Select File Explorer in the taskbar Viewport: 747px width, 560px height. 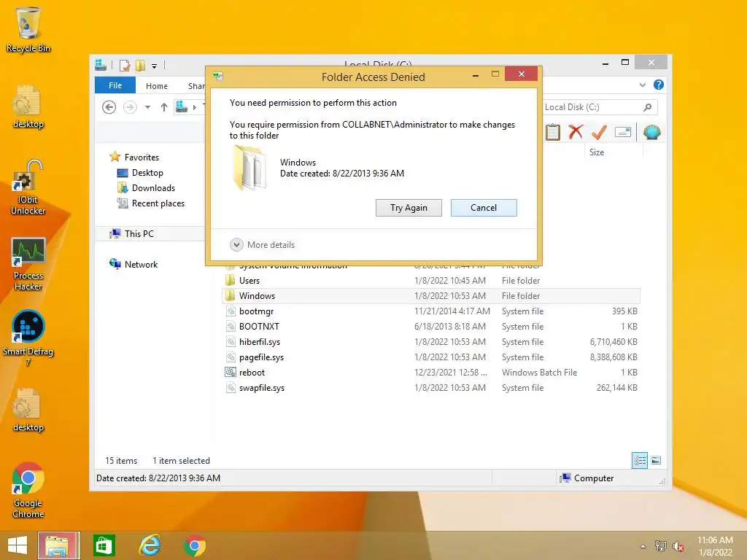(59, 545)
